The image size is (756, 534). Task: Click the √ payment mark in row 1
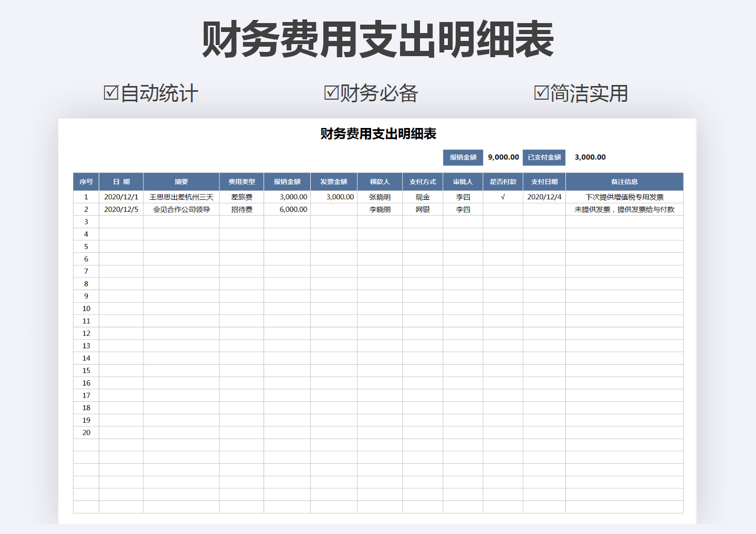pyautogui.click(x=503, y=197)
